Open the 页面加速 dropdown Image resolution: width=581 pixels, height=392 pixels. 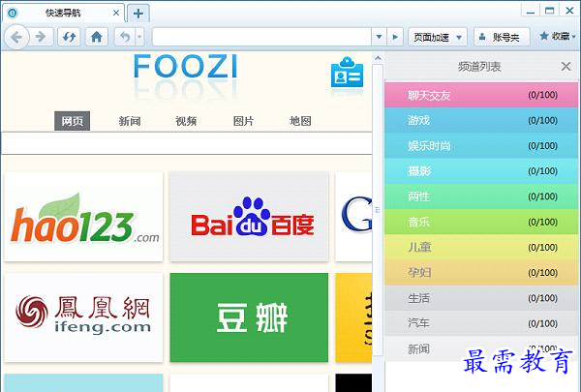[x=438, y=37]
